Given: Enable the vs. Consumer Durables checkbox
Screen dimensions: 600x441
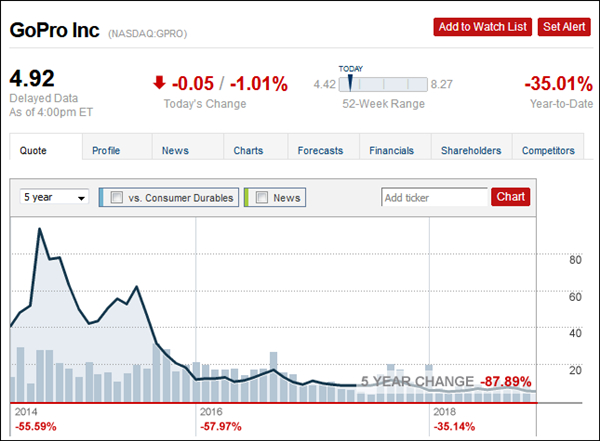Looking at the screenshot, I should (x=117, y=198).
